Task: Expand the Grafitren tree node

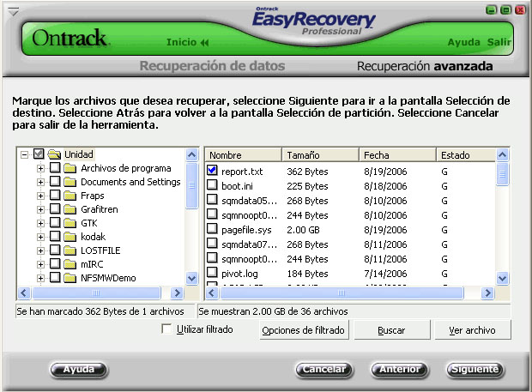Action: (x=40, y=210)
